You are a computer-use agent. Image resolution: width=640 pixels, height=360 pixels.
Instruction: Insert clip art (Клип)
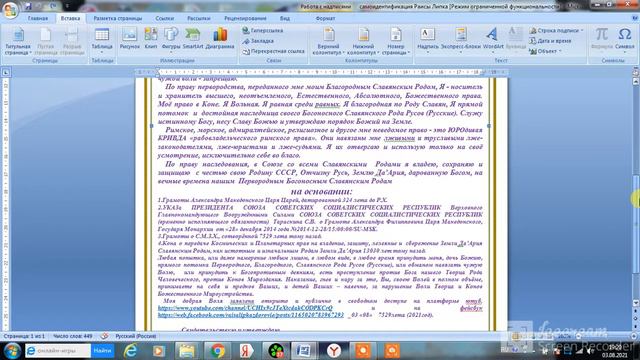(x=151, y=39)
